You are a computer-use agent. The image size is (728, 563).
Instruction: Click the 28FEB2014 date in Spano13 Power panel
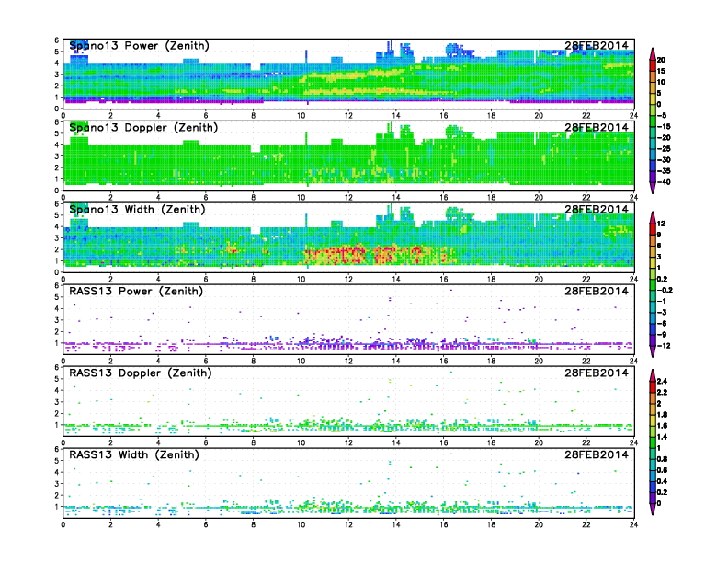597,46
